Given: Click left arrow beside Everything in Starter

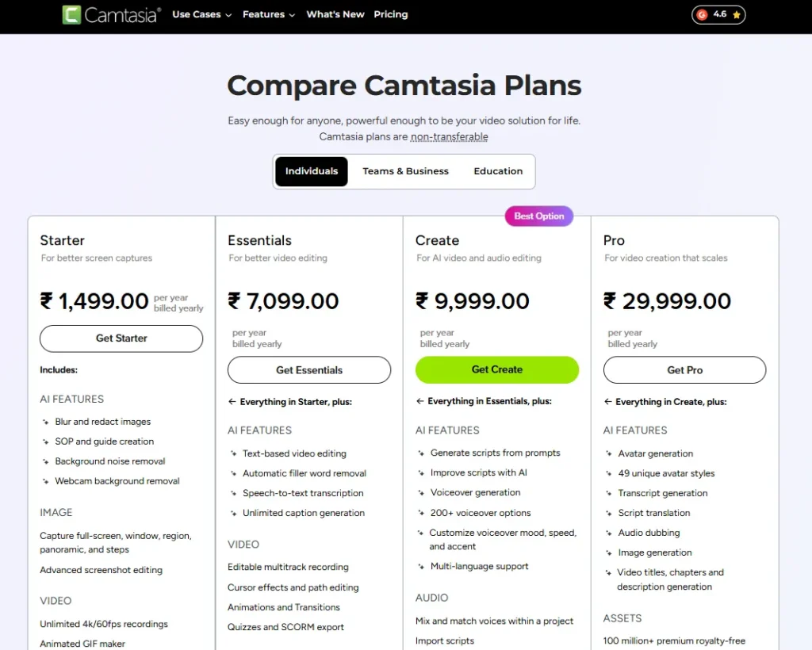Looking at the screenshot, I should tap(232, 402).
